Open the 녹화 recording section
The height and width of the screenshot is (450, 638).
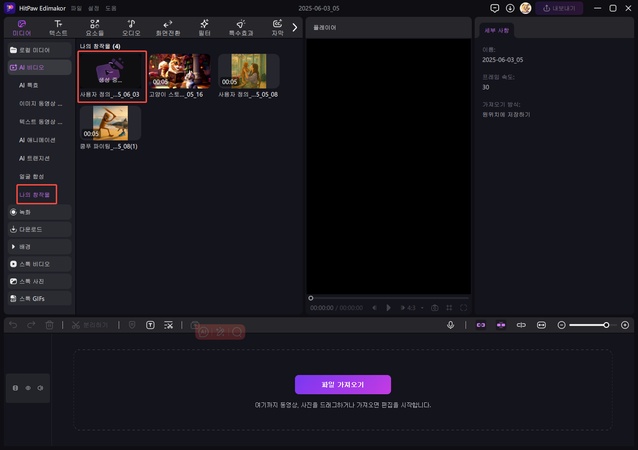(x=39, y=212)
